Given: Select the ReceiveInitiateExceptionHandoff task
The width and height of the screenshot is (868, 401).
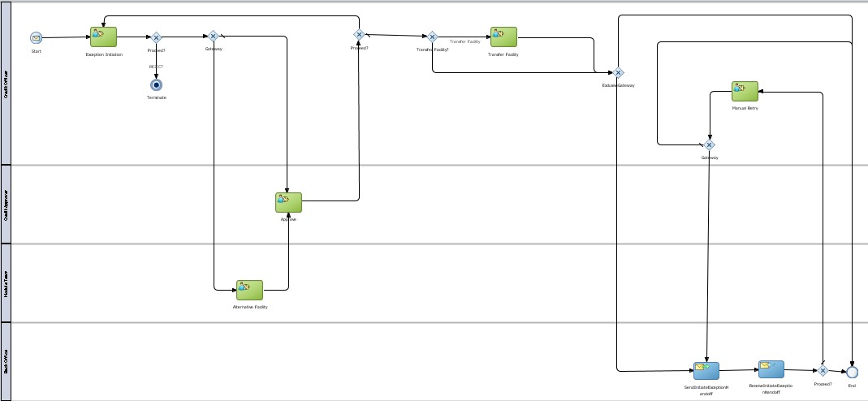Looking at the screenshot, I should (x=771, y=369).
